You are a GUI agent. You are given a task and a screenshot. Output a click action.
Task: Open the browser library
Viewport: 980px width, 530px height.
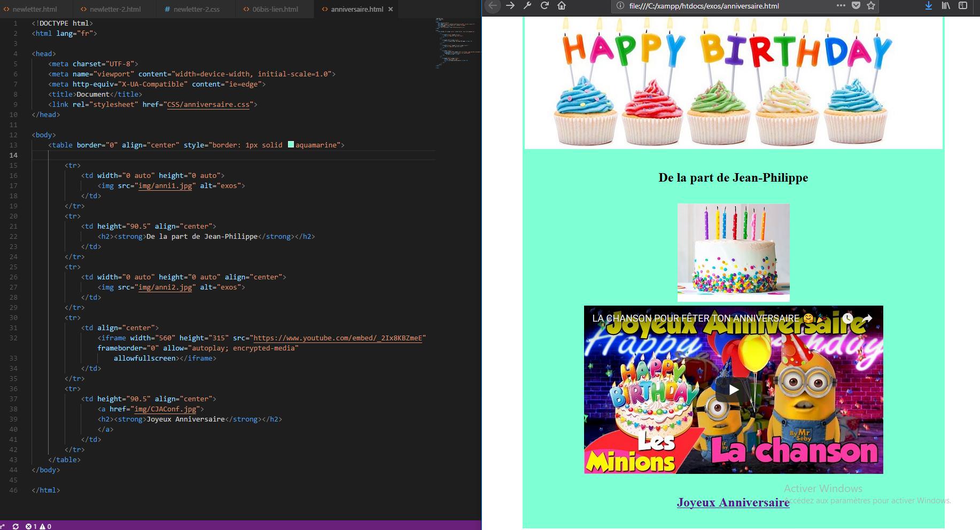(946, 5)
